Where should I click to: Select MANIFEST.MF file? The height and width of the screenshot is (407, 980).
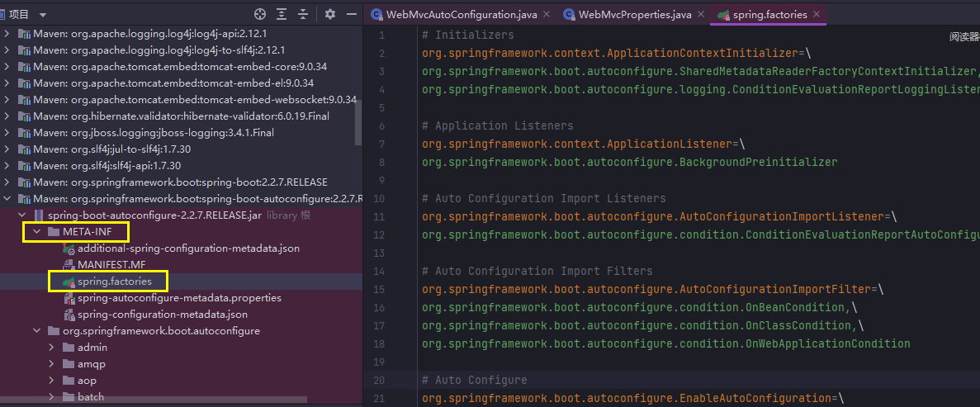[x=111, y=265]
